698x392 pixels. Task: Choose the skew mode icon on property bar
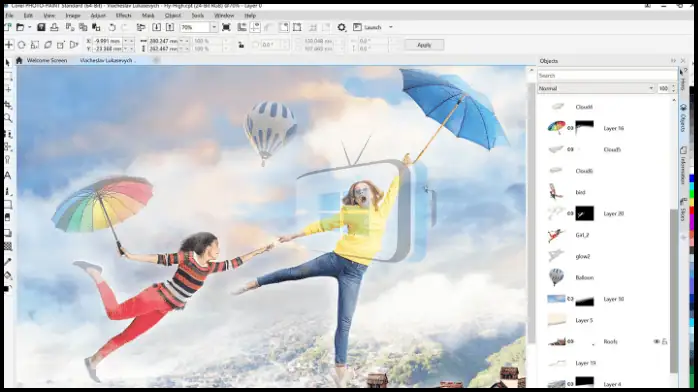coord(48,45)
